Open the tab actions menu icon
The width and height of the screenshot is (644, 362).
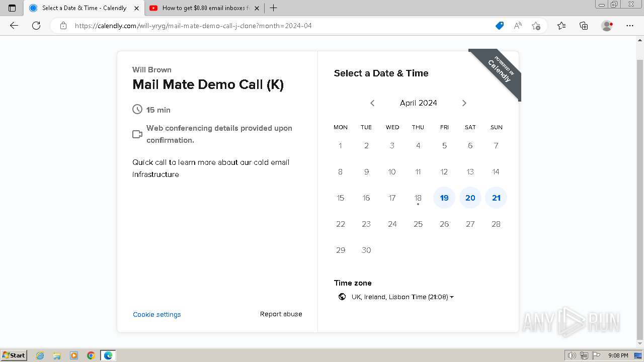click(12, 8)
